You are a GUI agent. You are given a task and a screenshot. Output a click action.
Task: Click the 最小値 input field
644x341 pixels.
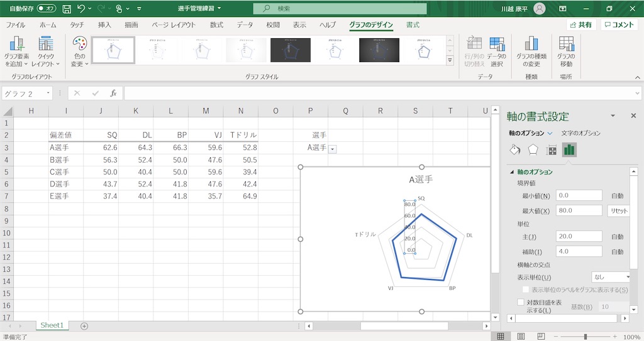click(x=579, y=195)
